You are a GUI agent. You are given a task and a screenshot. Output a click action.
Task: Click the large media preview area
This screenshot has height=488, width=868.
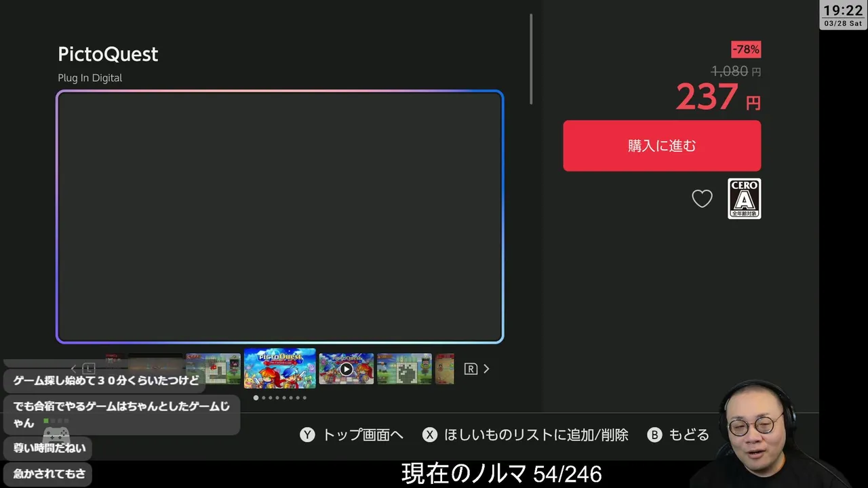click(x=280, y=217)
